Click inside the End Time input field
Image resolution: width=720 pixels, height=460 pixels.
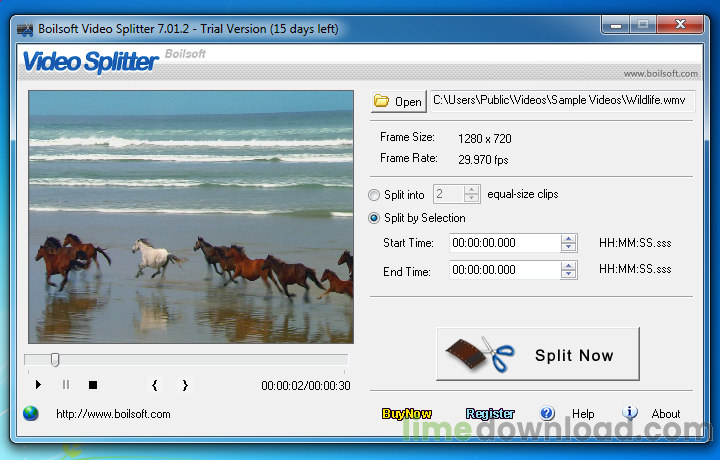click(504, 270)
